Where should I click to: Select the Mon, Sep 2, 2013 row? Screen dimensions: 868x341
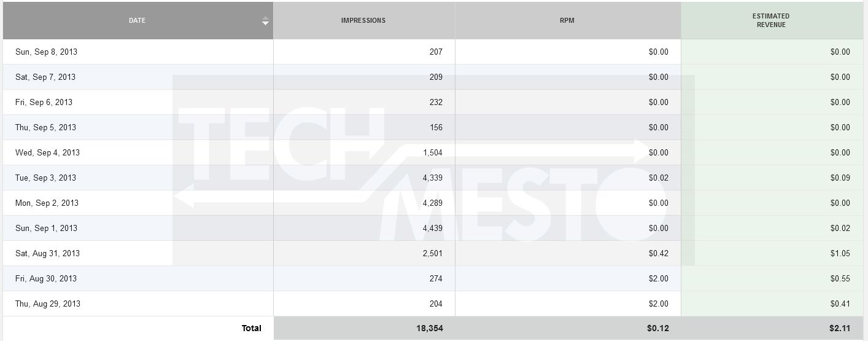pyautogui.click(x=433, y=203)
